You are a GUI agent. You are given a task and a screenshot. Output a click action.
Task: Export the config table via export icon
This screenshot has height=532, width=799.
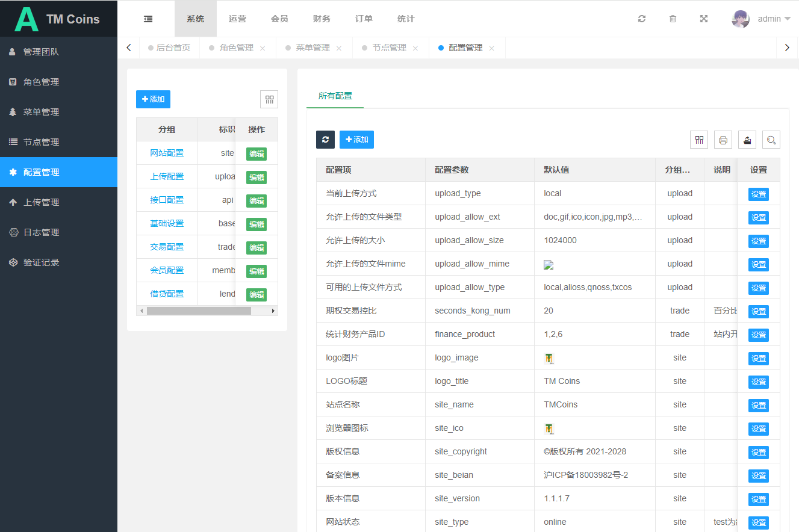coord(747,140)
